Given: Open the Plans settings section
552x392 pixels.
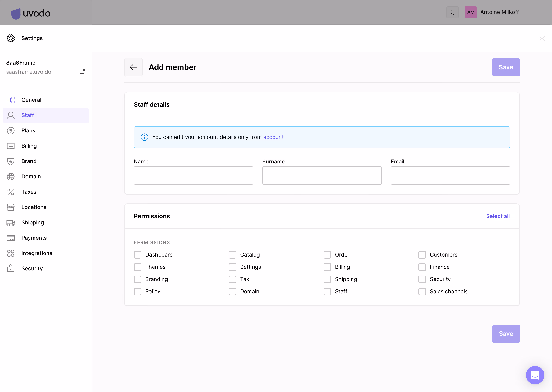Looking at the screenshot, I should pyautogui.click(x=46, y=131).
